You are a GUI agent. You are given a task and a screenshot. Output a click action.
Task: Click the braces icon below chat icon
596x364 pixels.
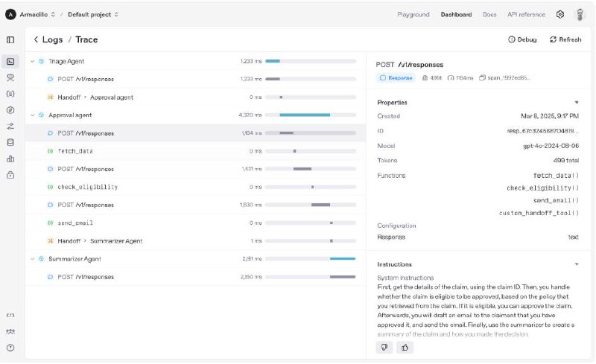click(10, 94)
